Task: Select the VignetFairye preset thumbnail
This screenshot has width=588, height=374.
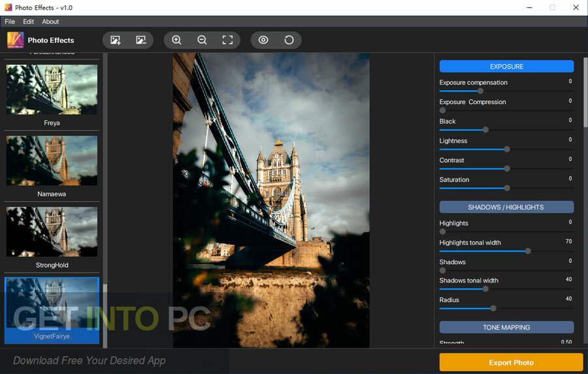Action: click(x=52, y=303)
